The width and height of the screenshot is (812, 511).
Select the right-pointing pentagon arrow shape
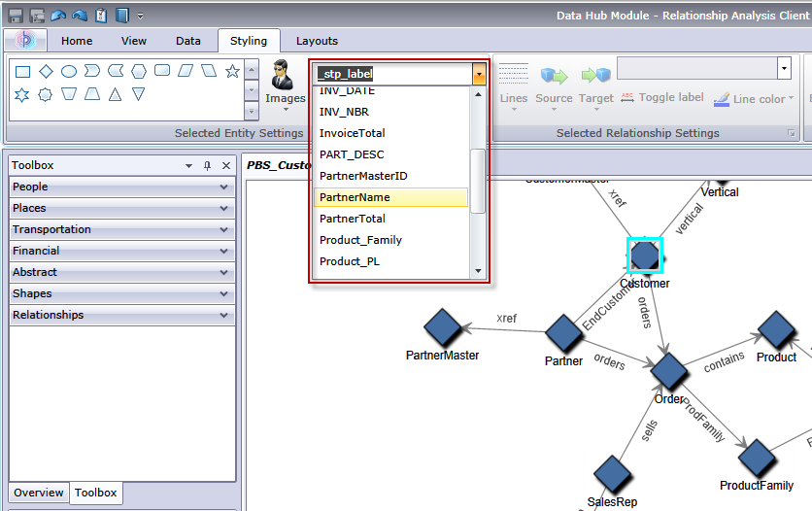click(x=92, y=70)
